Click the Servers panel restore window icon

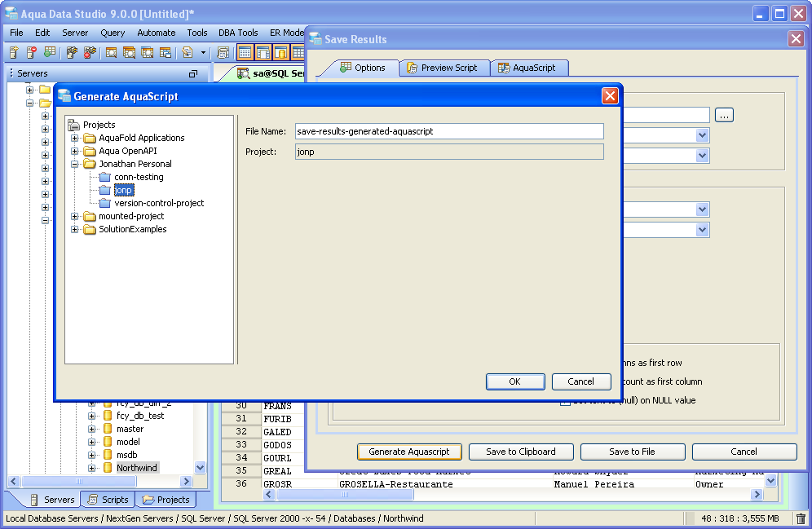pyautogui.click(x=193, y=73)
